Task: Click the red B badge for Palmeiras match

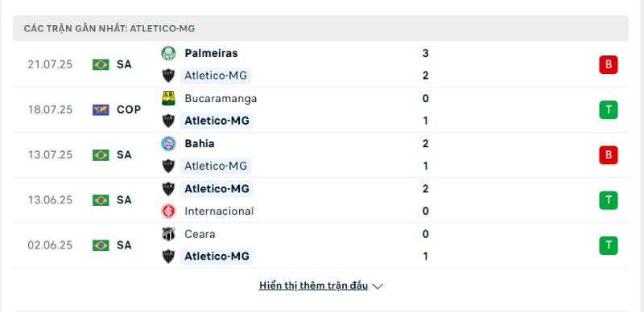Action: click(609, 65)
